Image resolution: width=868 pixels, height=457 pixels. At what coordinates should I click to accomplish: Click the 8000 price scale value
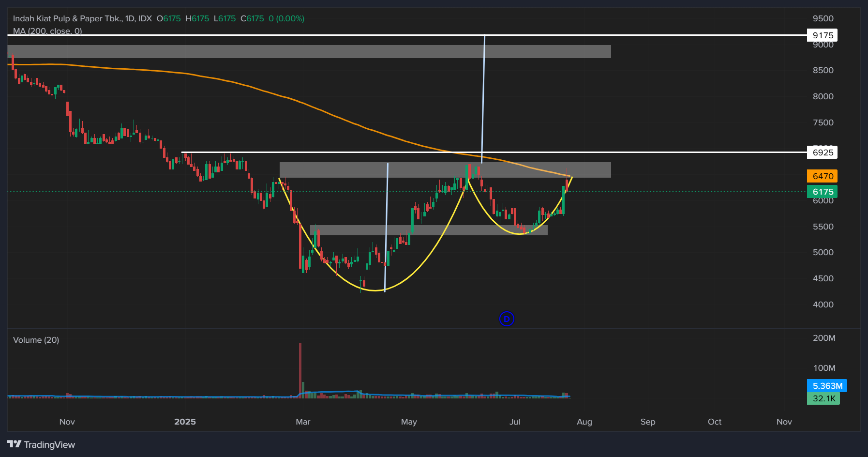(823, 96)
